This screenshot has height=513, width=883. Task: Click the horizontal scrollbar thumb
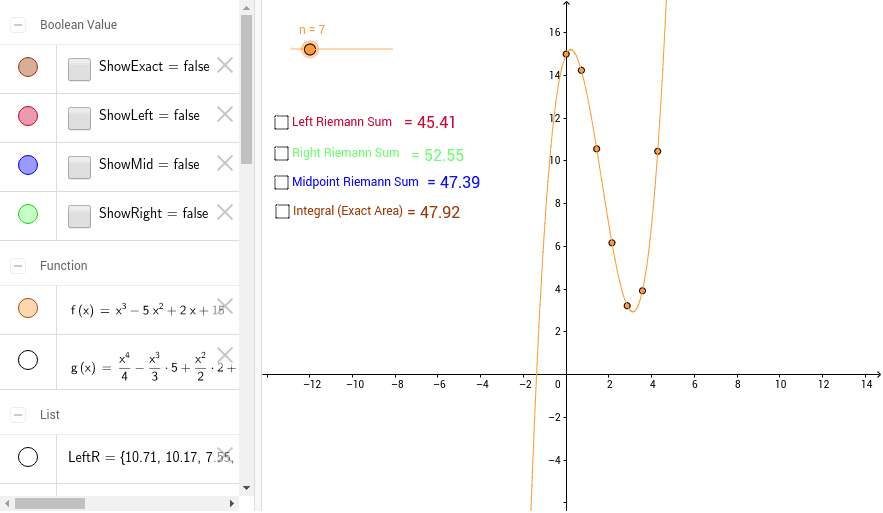pos(50,503)
